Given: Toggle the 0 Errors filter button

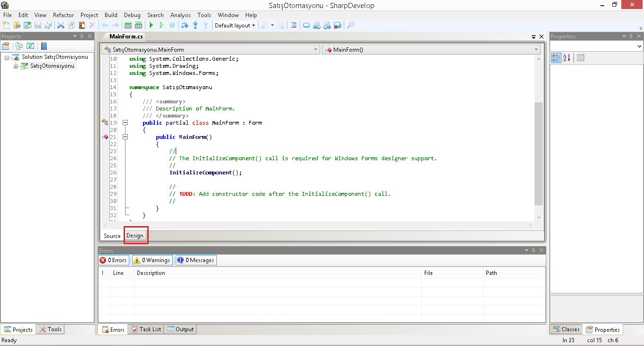Looking at the screenshot, I should [x=113, y=260].
